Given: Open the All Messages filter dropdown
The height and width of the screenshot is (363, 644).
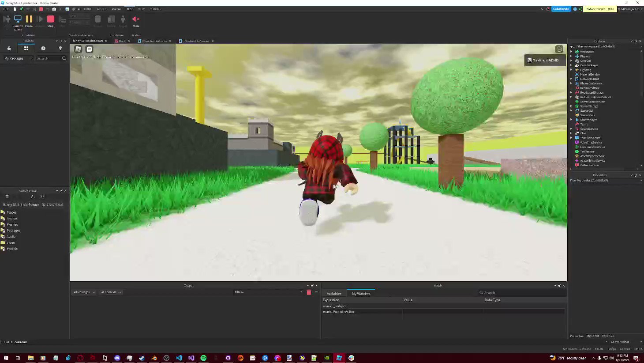Looking at the screenshot, I should (84, 292).
